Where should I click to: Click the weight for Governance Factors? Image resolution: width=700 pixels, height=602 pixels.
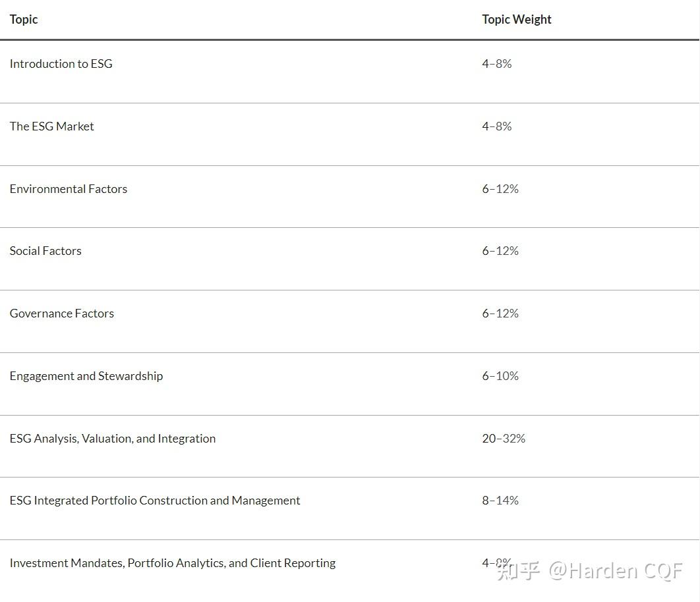pos(500,314)
